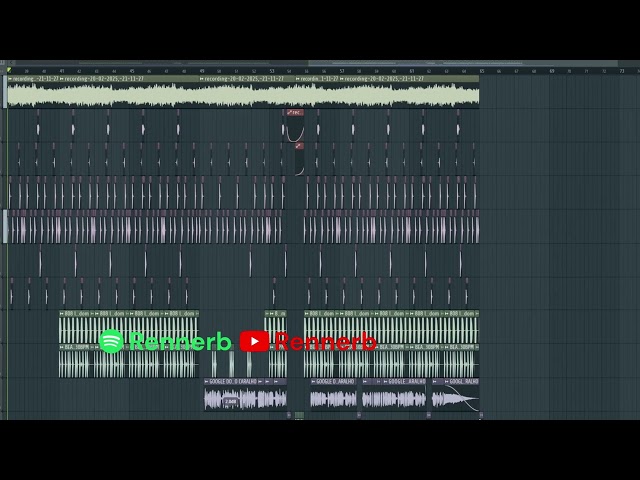Open clip menu of 808 clip at bar 41
Viewport: 640px width, 480px height.
click(x=62, y=313)
